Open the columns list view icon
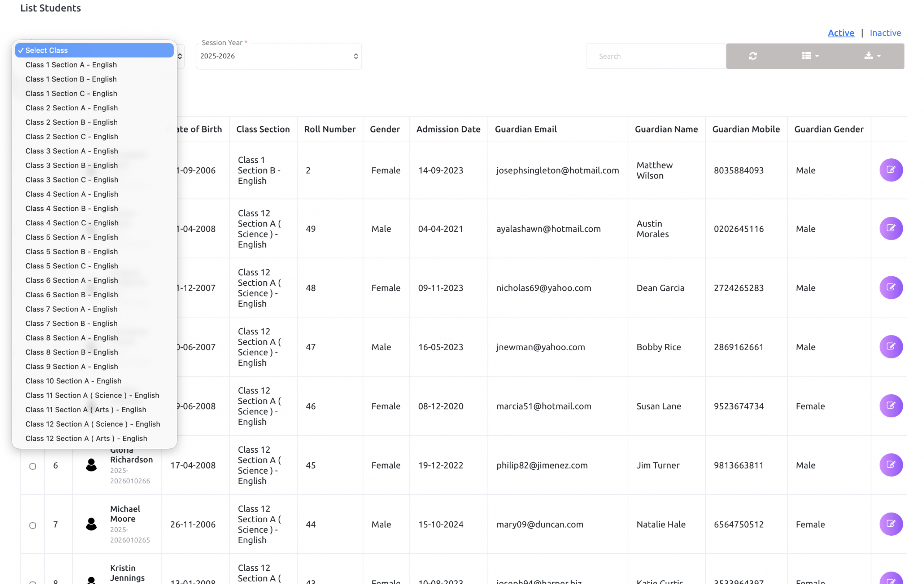The image size is (924, 584). click(810, 56)
